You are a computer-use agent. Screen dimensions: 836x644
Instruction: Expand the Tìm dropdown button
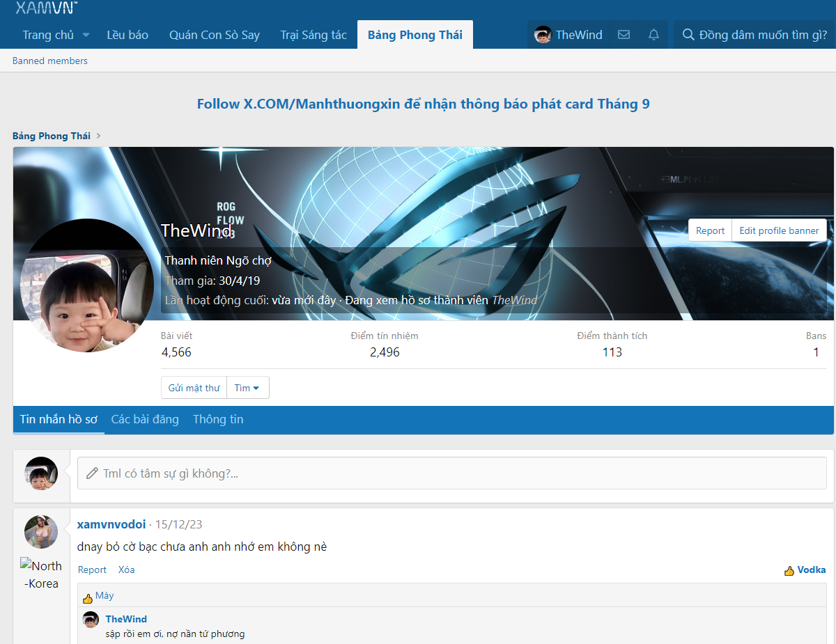coord(247,388)
